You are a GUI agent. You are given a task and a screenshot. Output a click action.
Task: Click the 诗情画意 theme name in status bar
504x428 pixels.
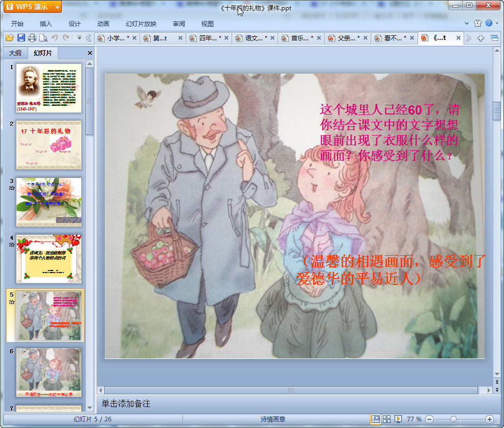tap(273, 419)
